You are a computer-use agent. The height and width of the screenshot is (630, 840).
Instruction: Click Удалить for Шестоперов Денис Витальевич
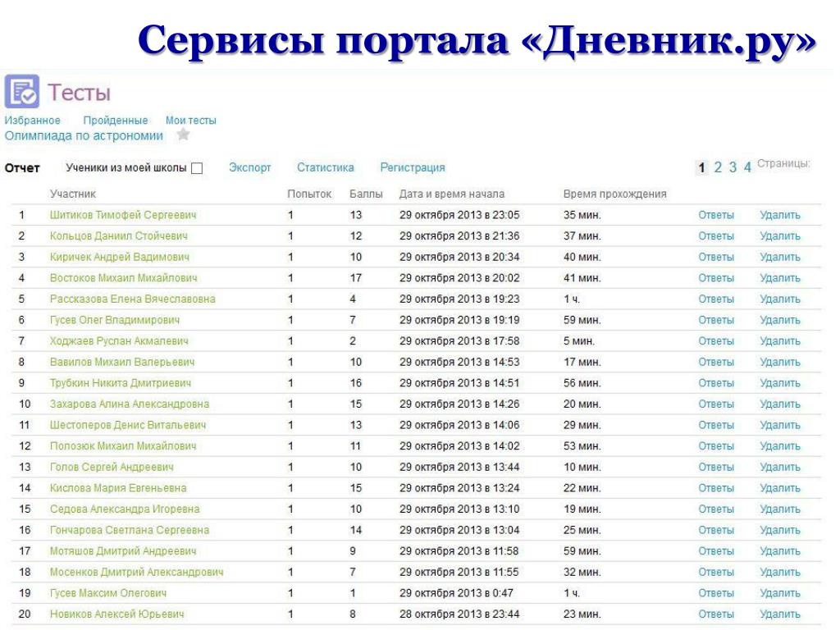tap(780, 426)
